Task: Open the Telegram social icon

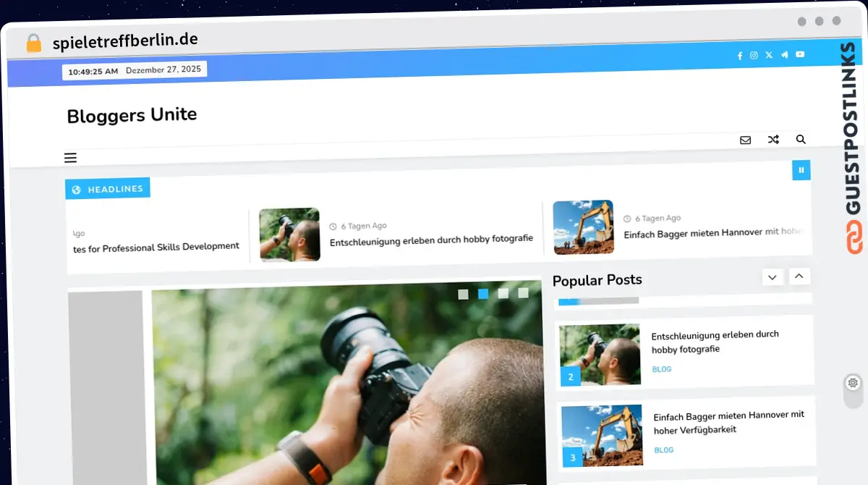Action: pyautogui.click(x=784, y=54)
